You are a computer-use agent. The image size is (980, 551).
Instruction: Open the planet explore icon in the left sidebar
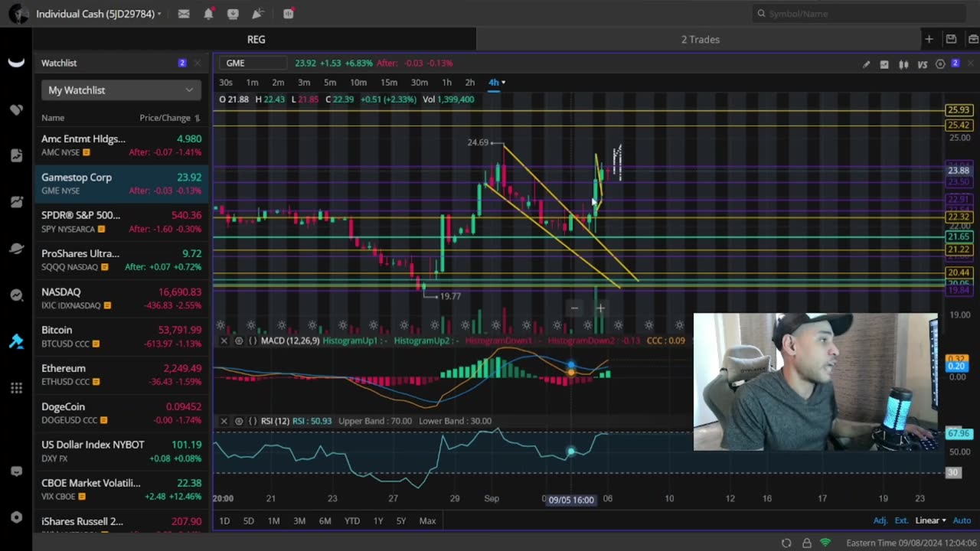tap(16, 249)
